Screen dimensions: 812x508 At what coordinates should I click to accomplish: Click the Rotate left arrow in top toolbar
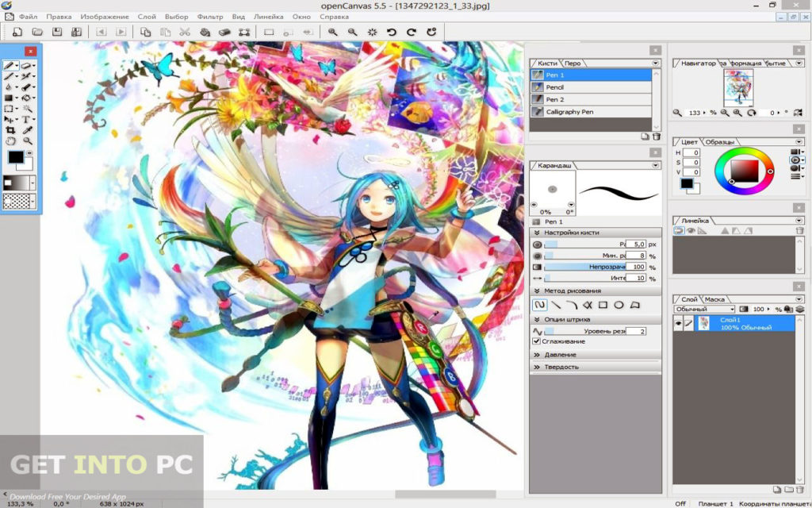[x=392, y=32]
